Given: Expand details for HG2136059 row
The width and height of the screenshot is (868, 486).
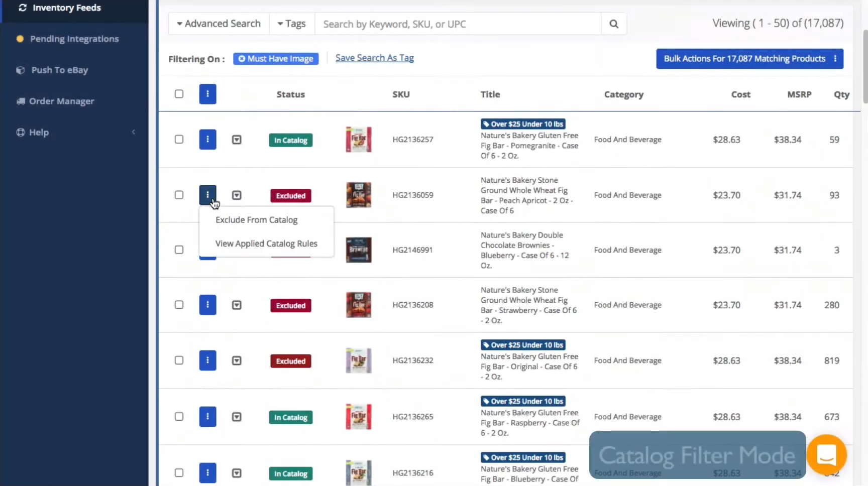Looking at the screenshot, I should [x=237, y=195].
